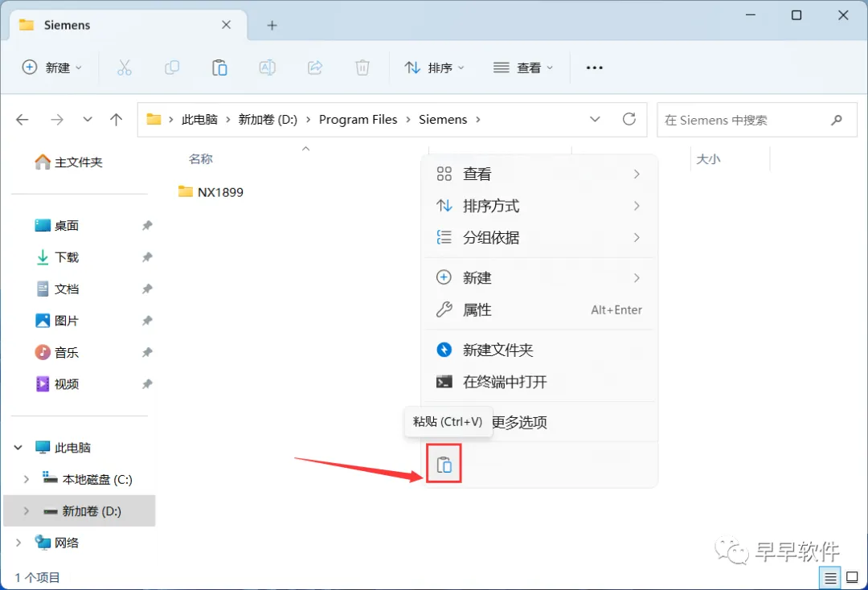Select 本地磁盘 (C:) in navigation pane
Screen dimensions: 868x590
[88, 479]
